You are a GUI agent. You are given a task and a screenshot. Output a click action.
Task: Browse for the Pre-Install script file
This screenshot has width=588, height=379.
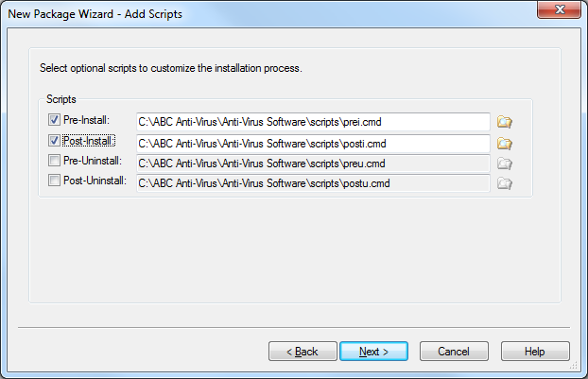(x=505, y=122)
